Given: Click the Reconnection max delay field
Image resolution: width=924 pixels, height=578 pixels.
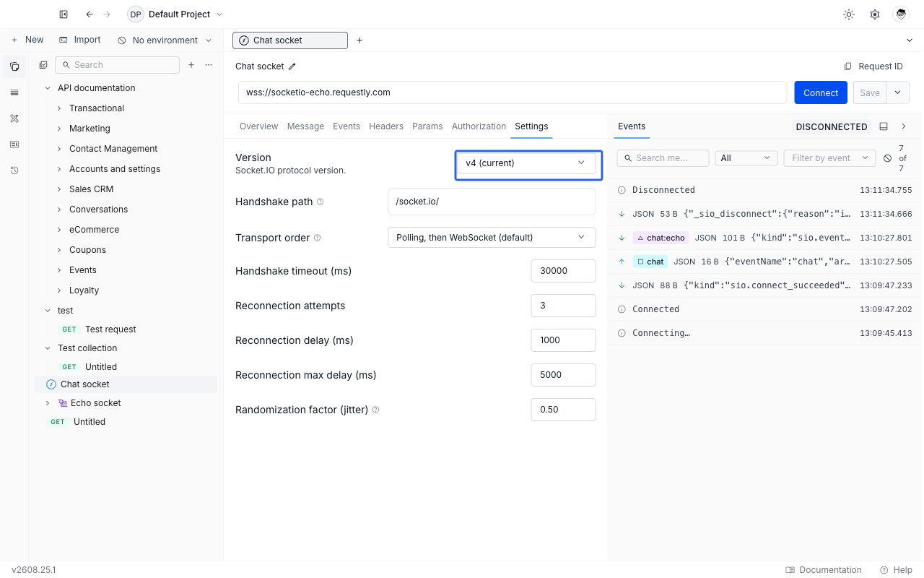Looking at the screenshot, I should 563,375.
